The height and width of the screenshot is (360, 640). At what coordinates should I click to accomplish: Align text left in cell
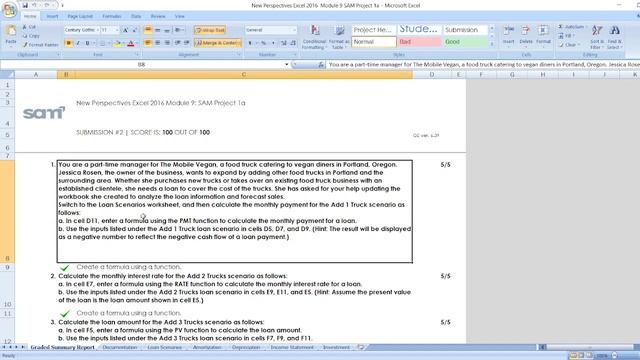click(x=148, y=43)
